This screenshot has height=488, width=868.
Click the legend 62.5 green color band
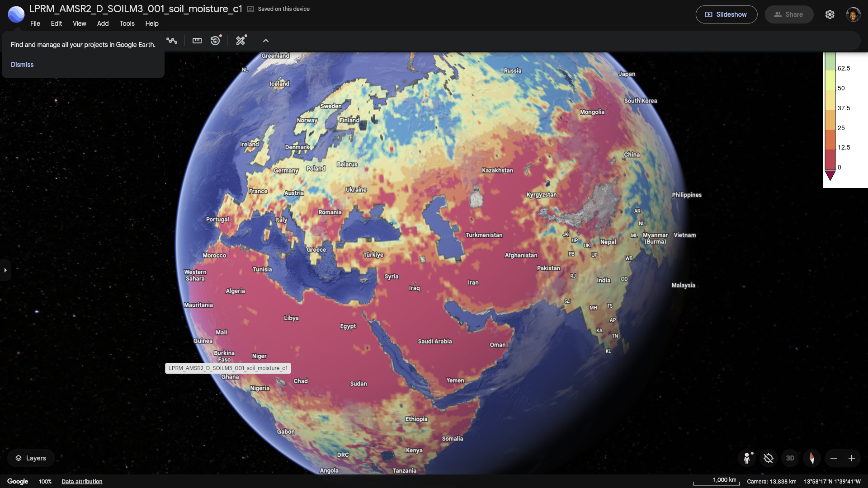coord(830,62)
